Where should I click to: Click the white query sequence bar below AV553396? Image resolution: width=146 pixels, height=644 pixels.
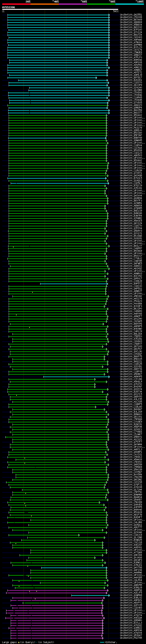60,9
